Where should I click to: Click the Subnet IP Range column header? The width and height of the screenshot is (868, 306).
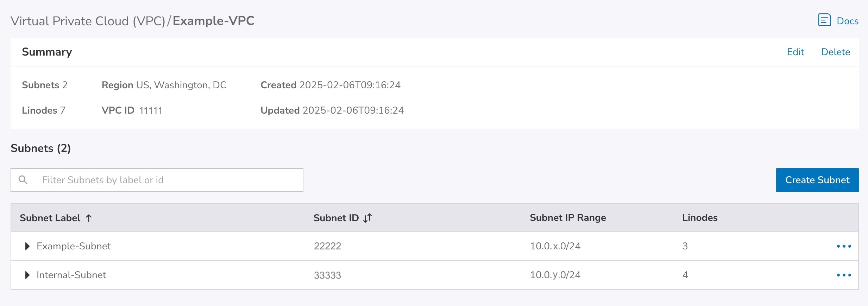click(x=568, y=218)
